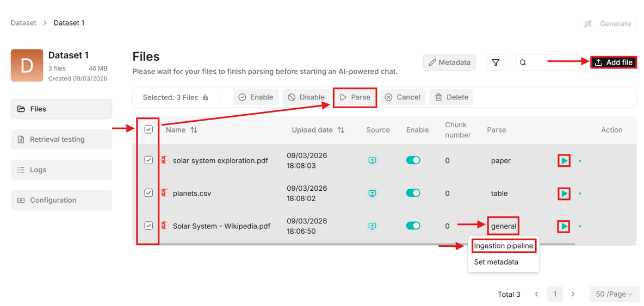Click source icon for planets.csv
The height and width of the screenshot is (306, 644).
tap(372, 193)
